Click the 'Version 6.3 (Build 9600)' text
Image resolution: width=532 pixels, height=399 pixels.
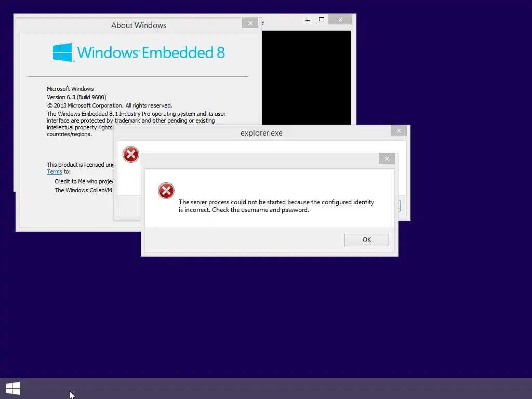tap(76, 97)
